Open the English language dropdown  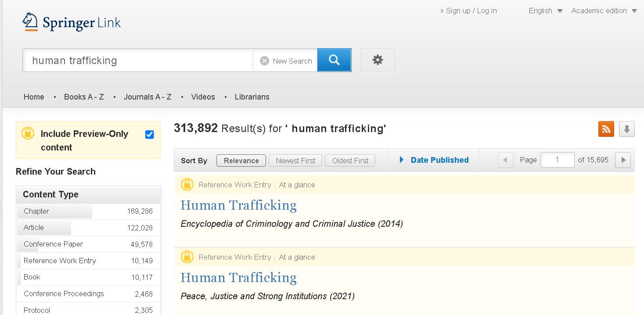coord(545,11)
